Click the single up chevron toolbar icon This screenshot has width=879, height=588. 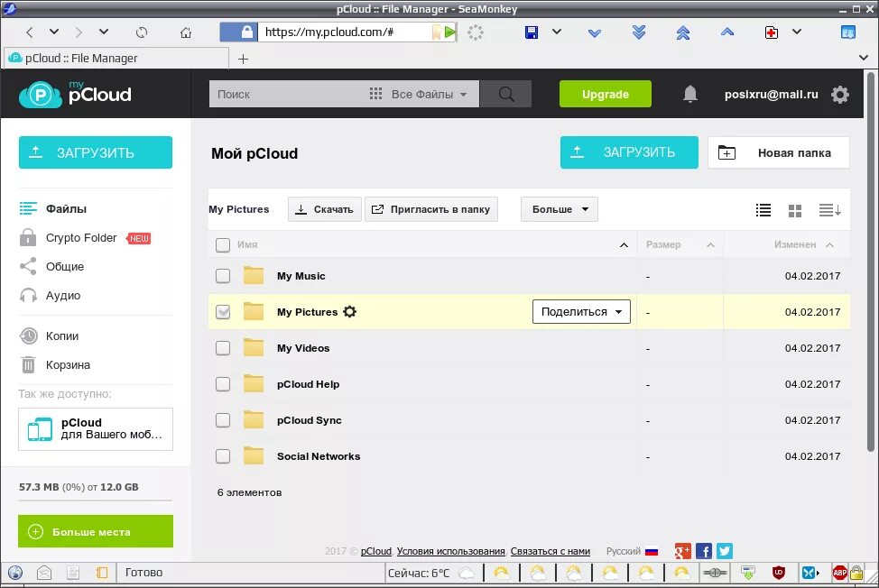click(727, 32)
